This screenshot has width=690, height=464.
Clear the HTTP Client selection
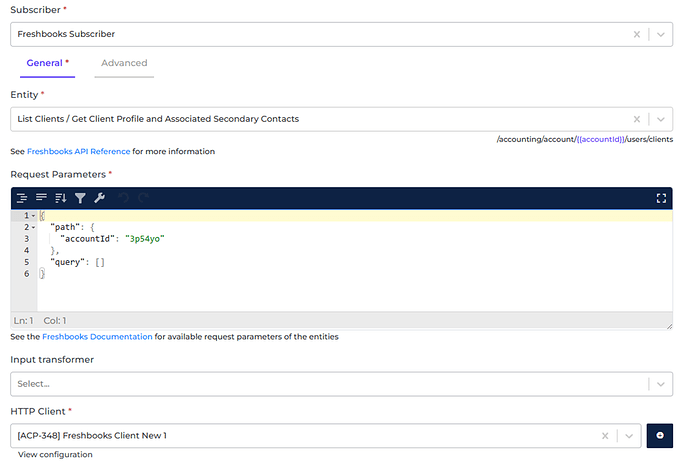click(x=605, y=436)
